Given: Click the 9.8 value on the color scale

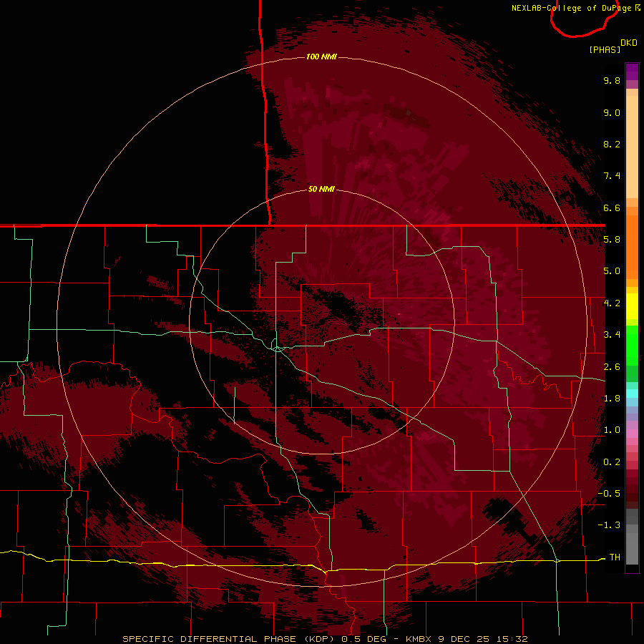Looking at the screenshot, I should pyautogui.click(x=612, y=80).
